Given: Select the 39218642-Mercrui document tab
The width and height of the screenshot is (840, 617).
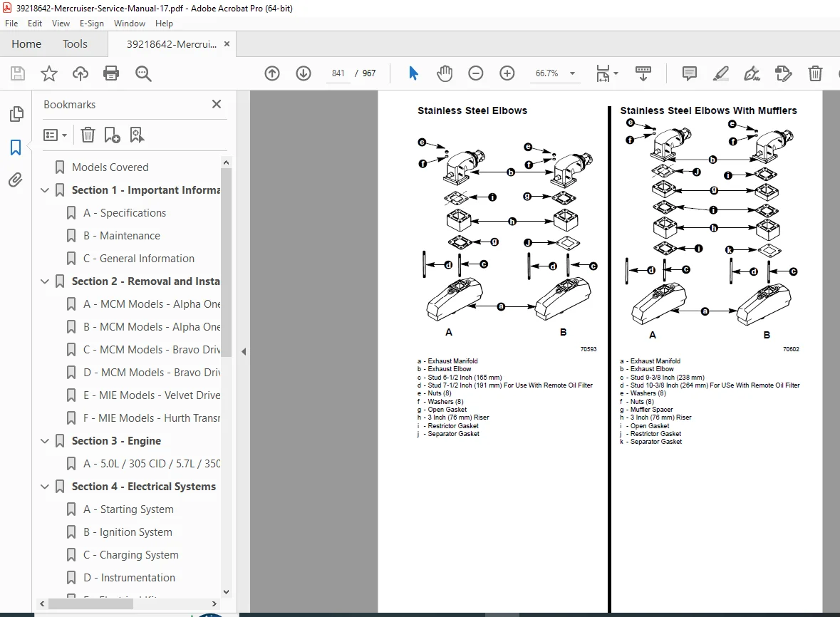Looking at the screenshot, I should (172, 44).
